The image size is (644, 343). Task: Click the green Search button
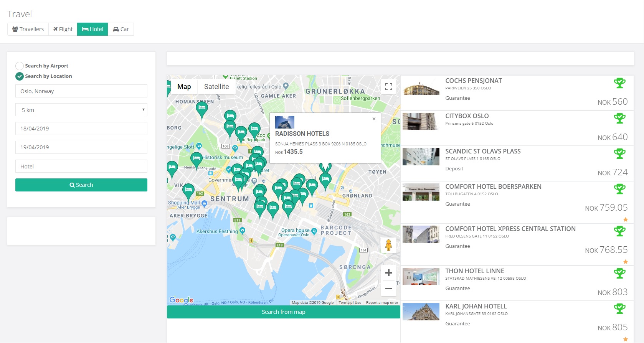click(81, 185)
